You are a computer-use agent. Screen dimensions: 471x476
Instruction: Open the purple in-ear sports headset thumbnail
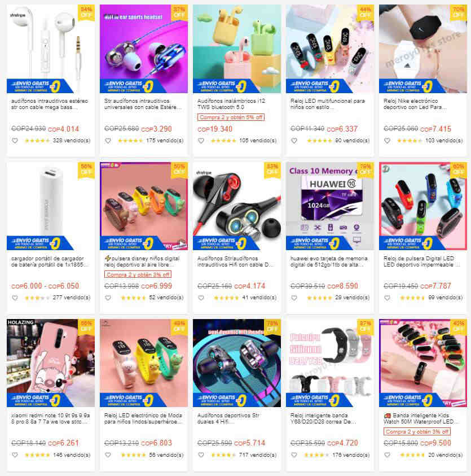(144, 49)
